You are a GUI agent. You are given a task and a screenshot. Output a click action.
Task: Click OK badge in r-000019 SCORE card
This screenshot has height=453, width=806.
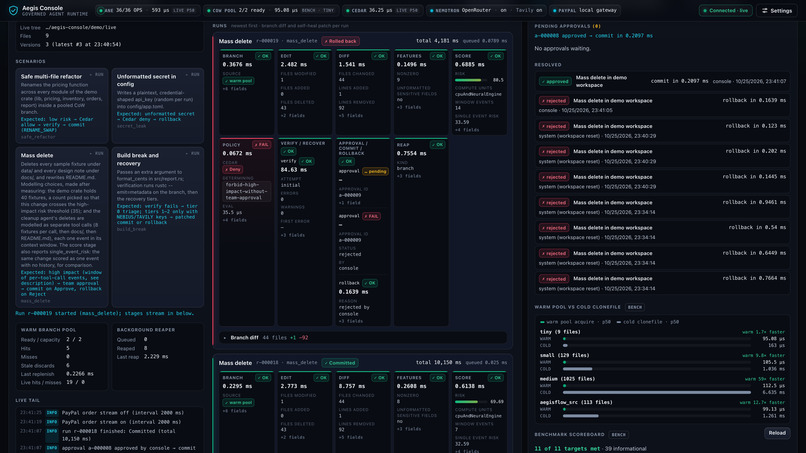click(x=496, y=56)
